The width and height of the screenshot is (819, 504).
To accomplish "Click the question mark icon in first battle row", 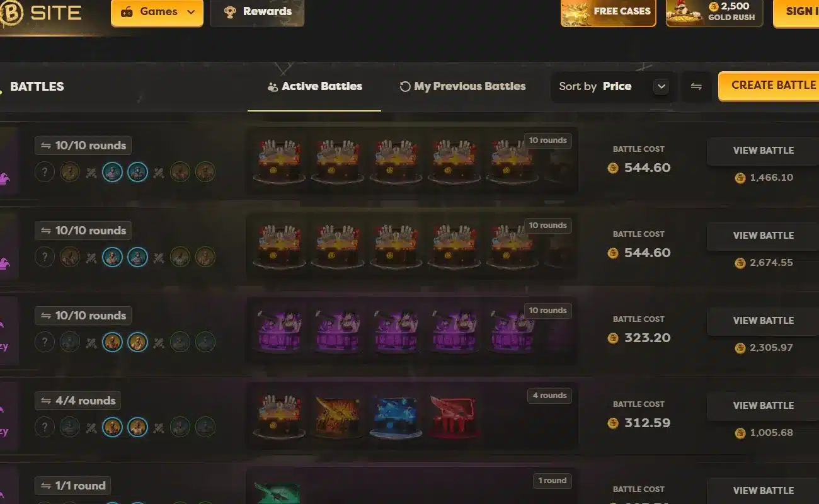I will (44, 172).
